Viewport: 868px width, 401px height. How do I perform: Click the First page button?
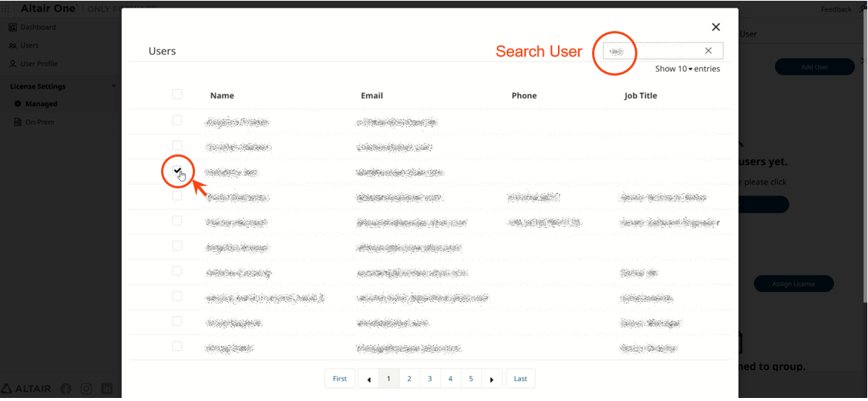pos(340,379)
